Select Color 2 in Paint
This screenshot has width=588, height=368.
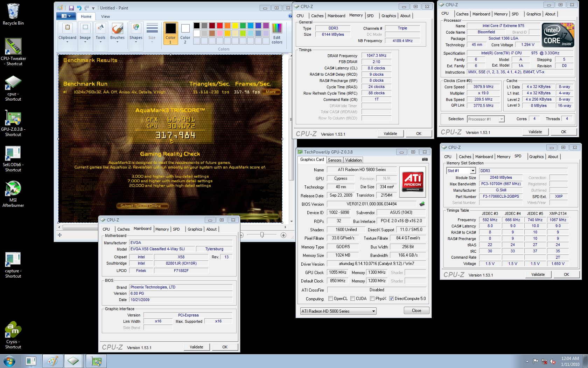[185, 33]
